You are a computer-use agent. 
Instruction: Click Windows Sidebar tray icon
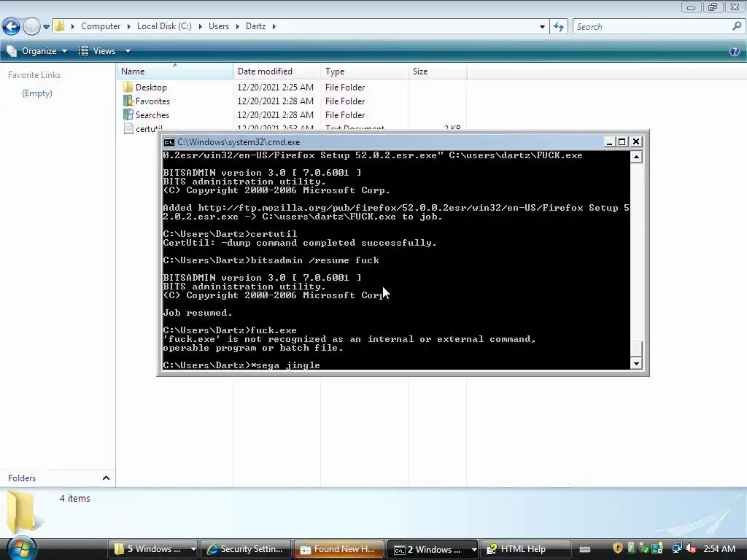click(x=657, y=548)
